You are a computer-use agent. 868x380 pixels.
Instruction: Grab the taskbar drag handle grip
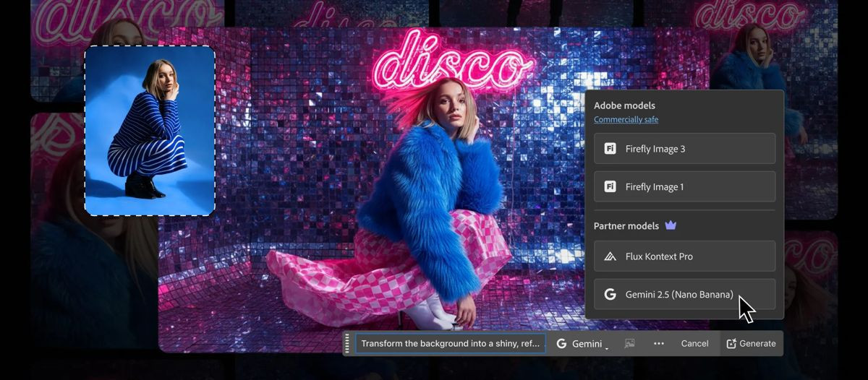coord(347,343)
